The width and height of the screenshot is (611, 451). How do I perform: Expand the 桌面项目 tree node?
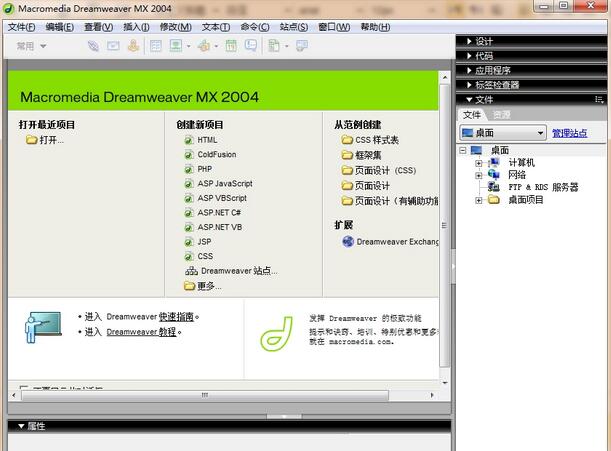click(x=479, y=200)
